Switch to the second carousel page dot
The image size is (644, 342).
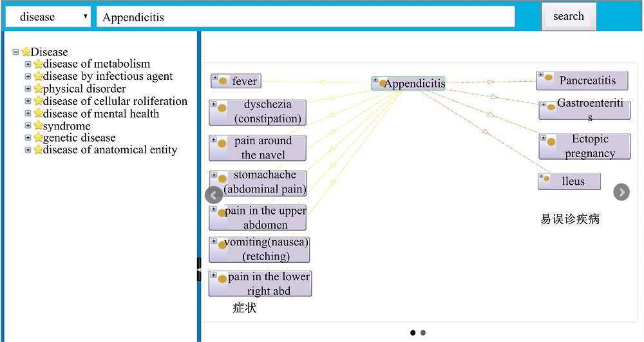click(x=423, y=333)
